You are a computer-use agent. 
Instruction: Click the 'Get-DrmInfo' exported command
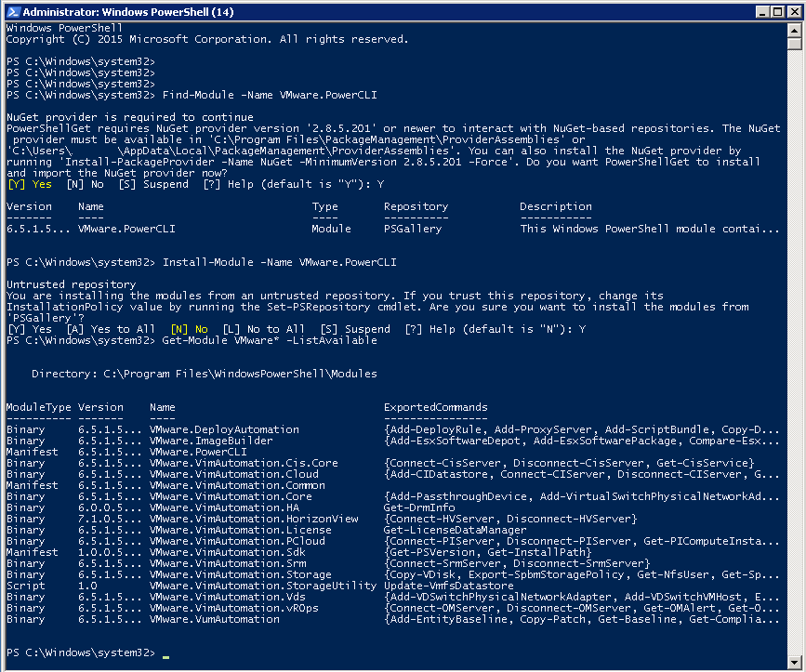coord(419,507)
